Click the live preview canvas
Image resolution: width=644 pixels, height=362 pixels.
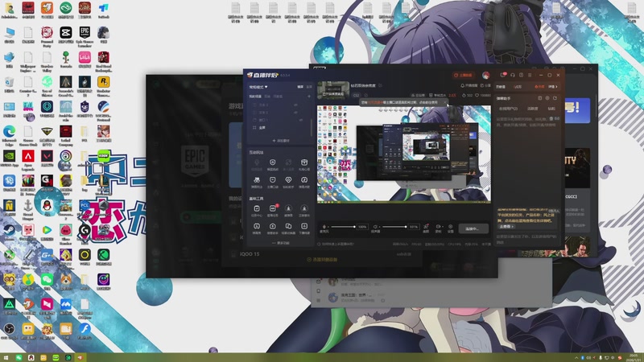click(404, 154)
